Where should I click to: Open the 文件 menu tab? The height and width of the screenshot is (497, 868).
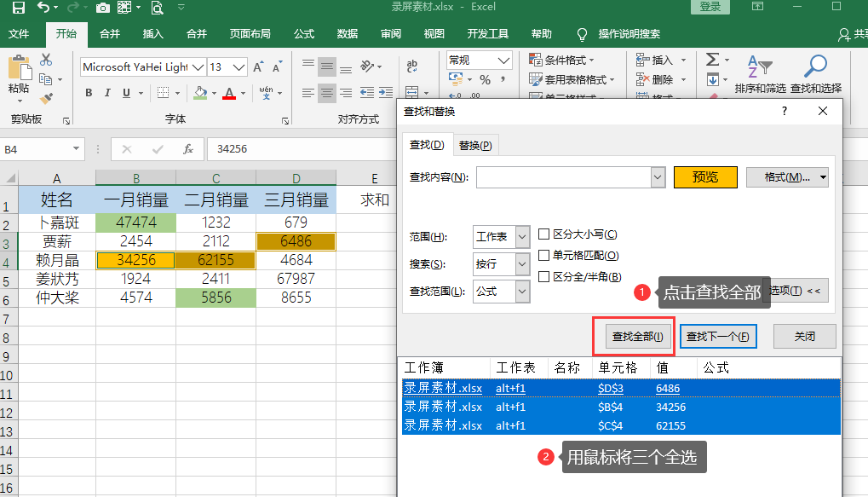click(19, 34)
